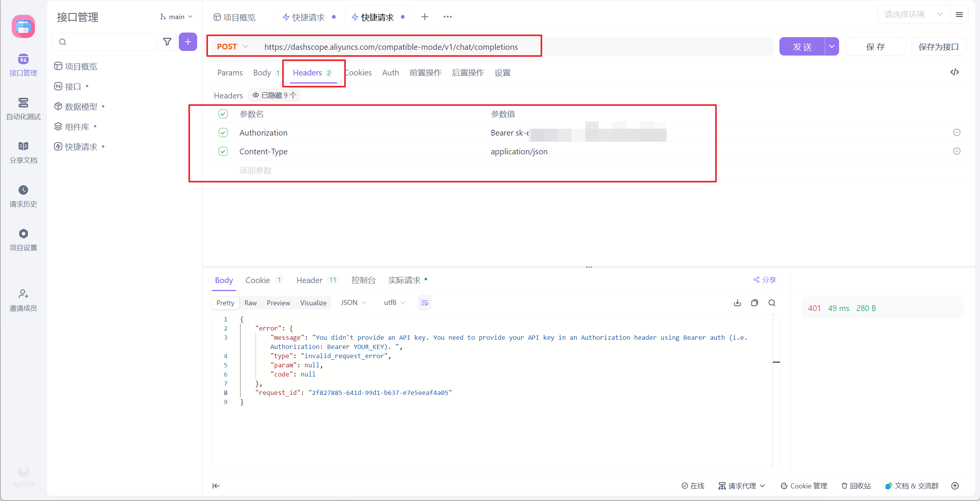The width and height of the screenshot is (980, 501).
Task: Remove the Authorization header row
Action: point(956,133)
